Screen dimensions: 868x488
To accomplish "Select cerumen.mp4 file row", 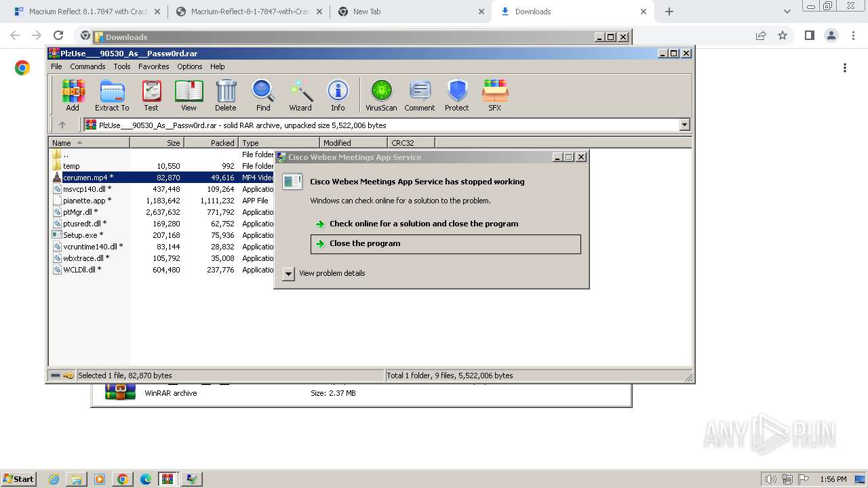I will (161, 178).
